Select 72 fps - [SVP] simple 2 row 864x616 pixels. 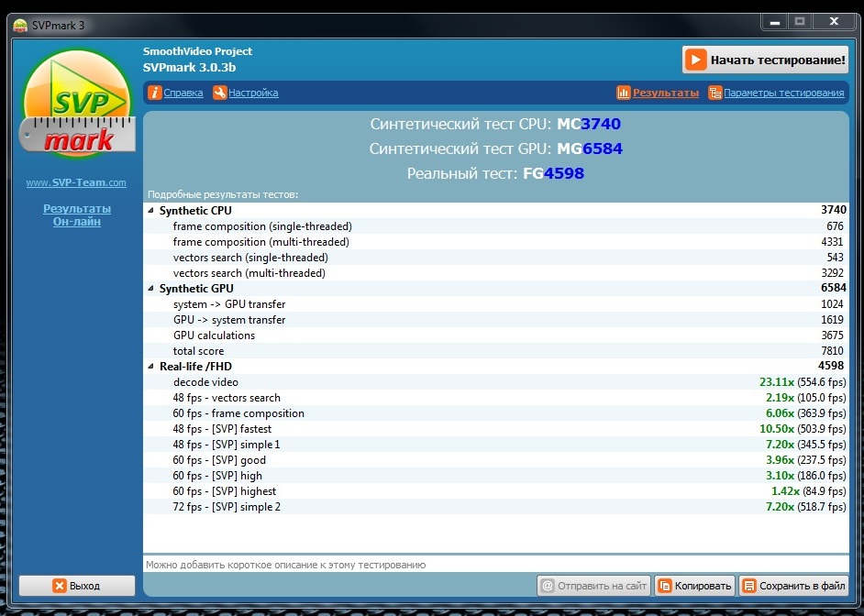pyautogui.click(x=496, y=506)
